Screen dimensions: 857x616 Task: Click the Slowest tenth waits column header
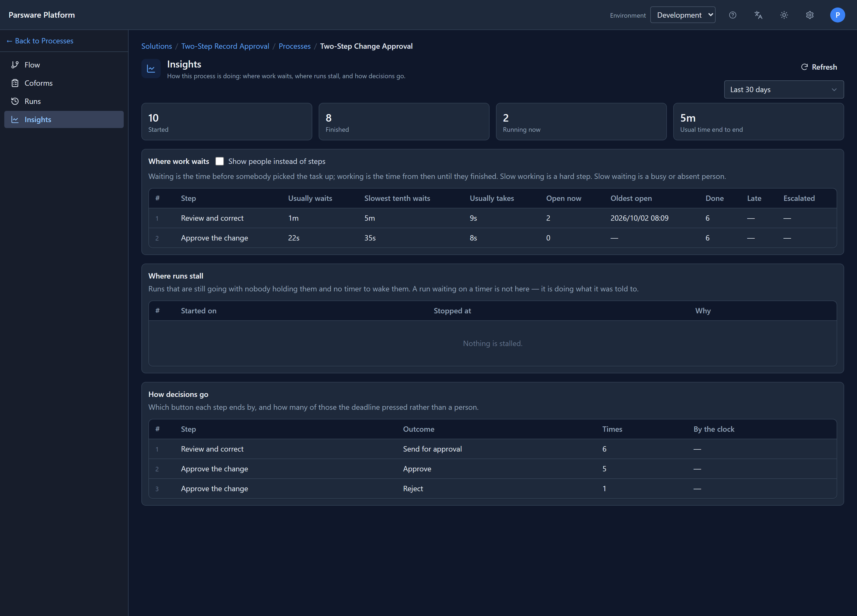(397, 198)
